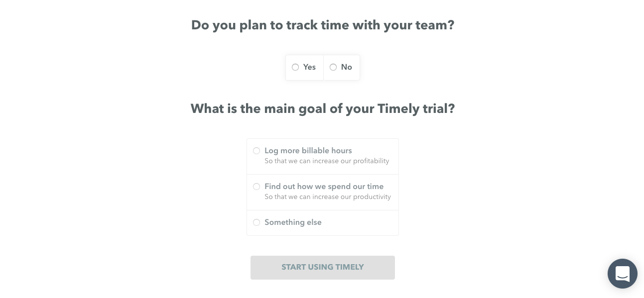Click the 'Yes' label text
The image size is (644, 298).
pos(309,67)
